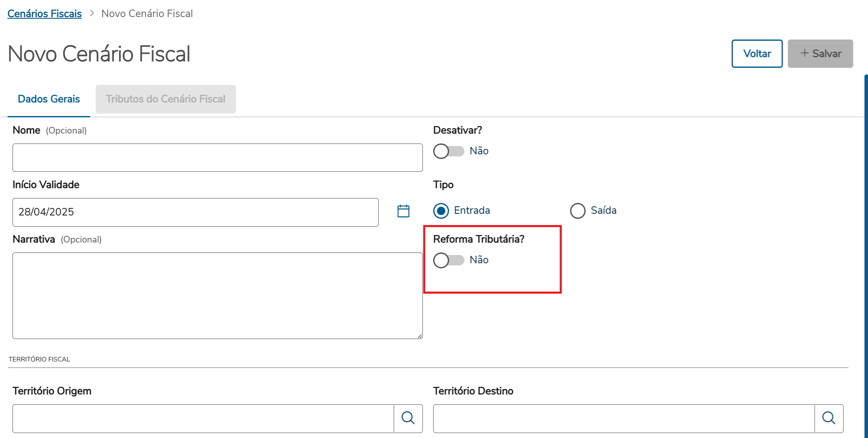This screenshot has width=868, height=438.
Task: Click the vertical page scrollbar
Action: click(x=866, y=250)
